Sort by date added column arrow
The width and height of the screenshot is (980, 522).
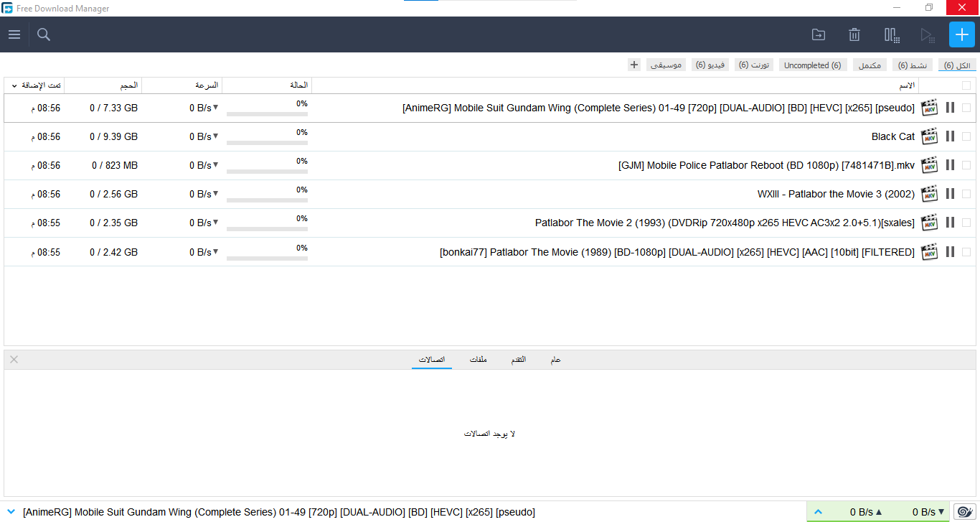(14, 85)
